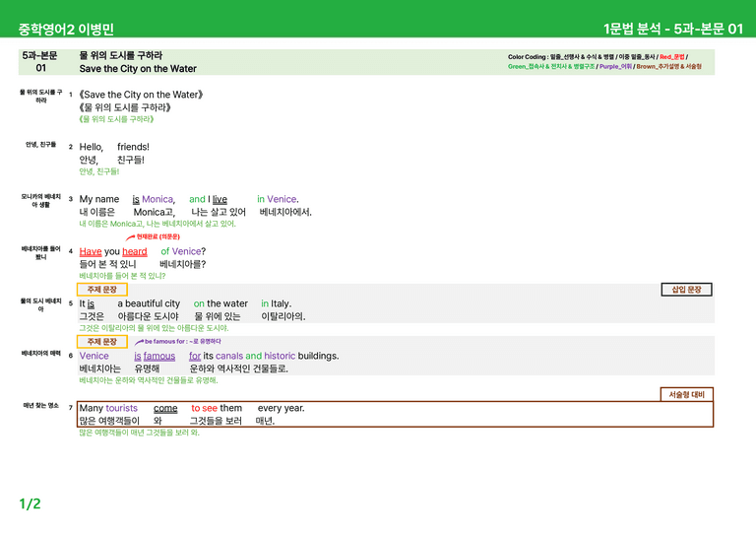756x535 pixels.
Task: Click the red 'to see' in sentence 7
Action: (205, 408)
